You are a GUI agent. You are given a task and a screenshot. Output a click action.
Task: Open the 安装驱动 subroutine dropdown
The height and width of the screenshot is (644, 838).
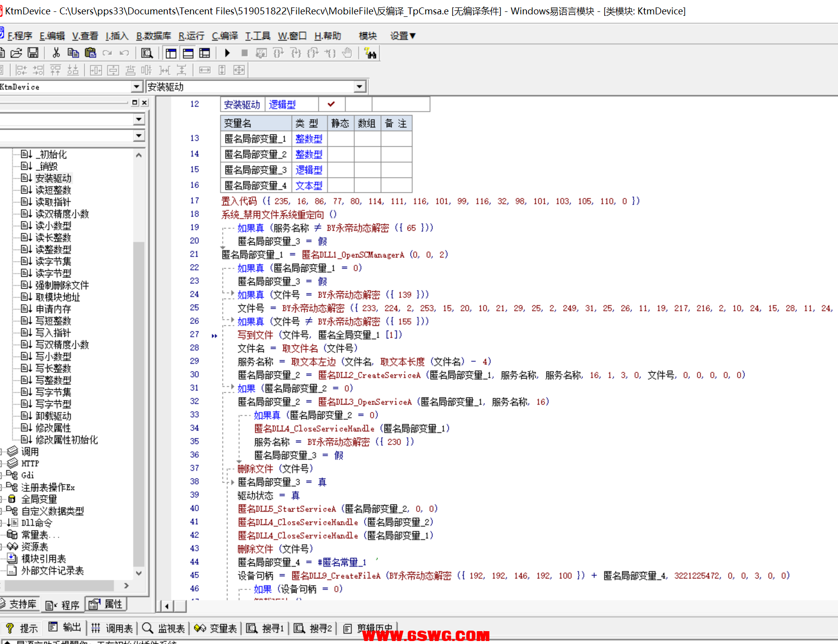(360, 87)
